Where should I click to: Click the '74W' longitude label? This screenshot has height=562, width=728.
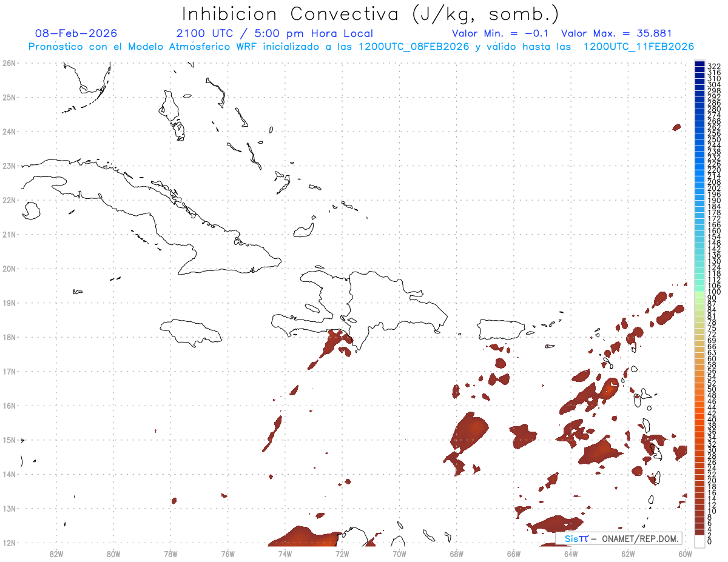[285, 554]
